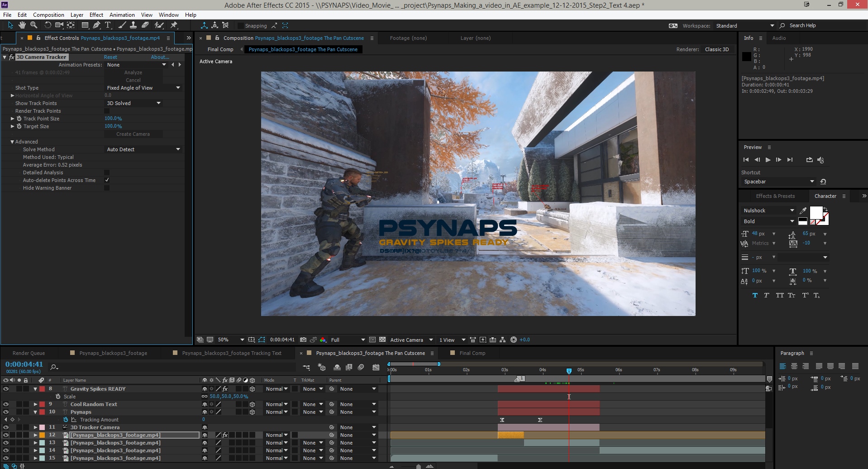Pick a color with the Character eyedropper
The height and width of the screenshot is (469, 868).
803,211
